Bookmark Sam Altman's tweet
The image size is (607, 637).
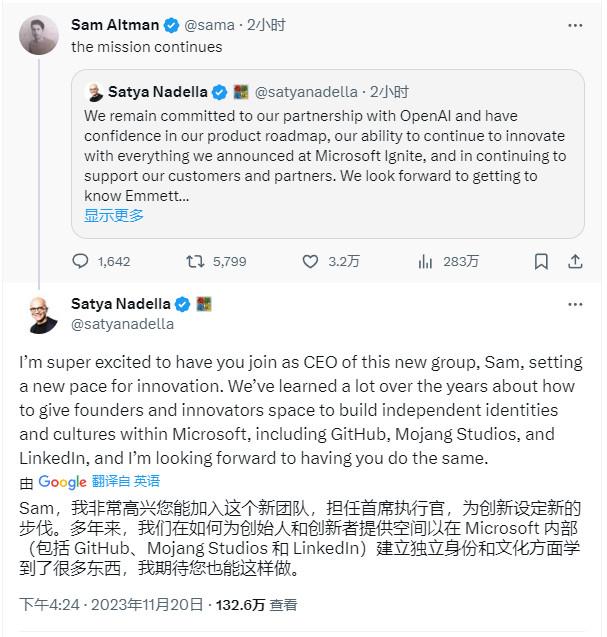pos(541,261)
